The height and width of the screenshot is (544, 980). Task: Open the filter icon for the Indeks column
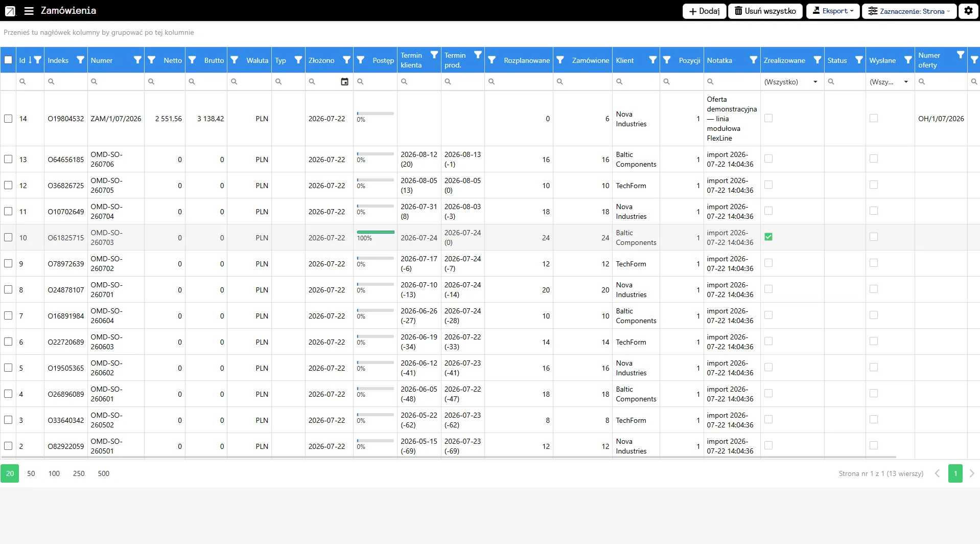[80, 60]
